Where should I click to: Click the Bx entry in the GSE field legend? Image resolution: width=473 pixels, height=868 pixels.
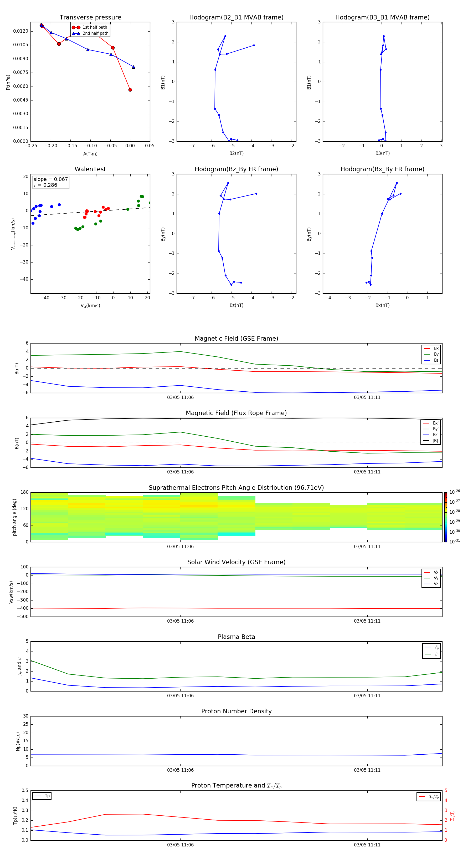click(431, 349)
